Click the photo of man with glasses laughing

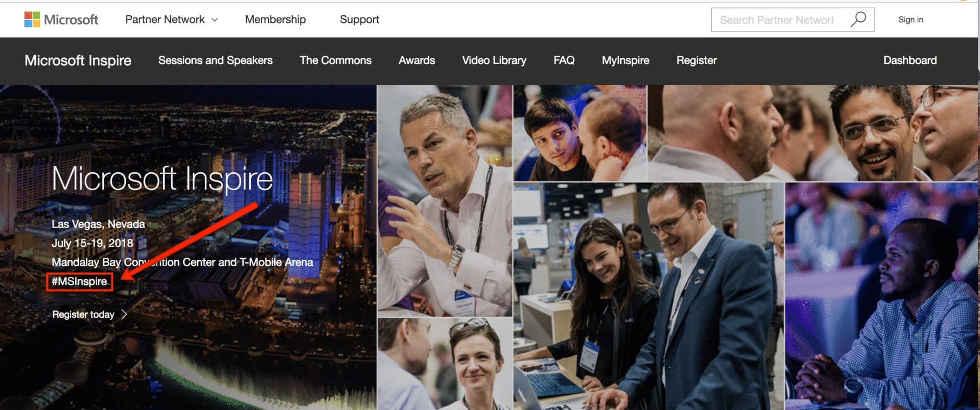[x=813, y=133]
